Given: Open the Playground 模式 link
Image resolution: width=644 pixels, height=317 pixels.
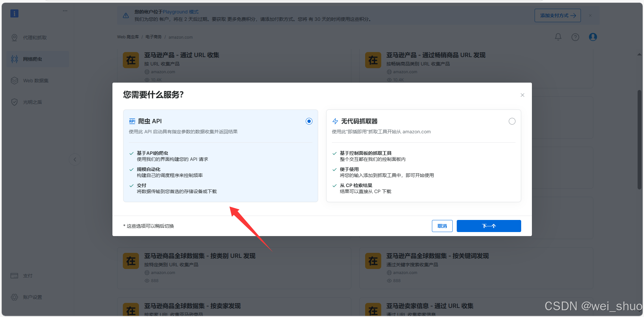Looking at the screenshot, I should coord(181,12).
